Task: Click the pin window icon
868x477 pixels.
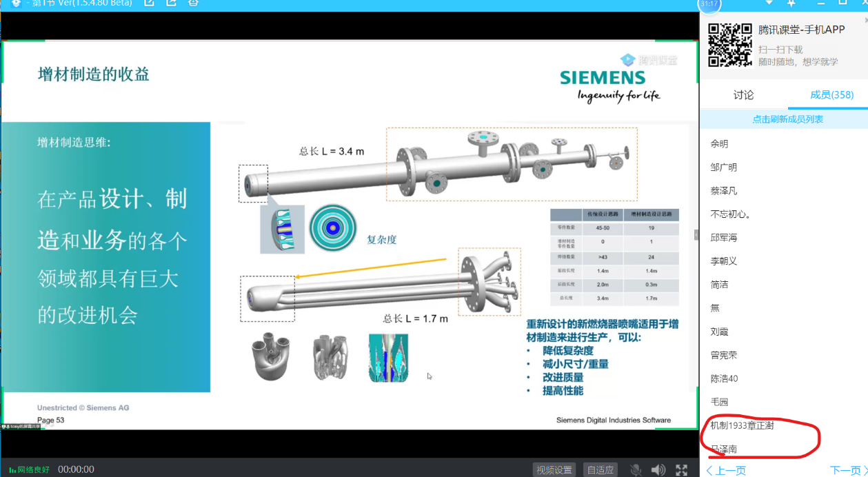Action: pos(791,3)
